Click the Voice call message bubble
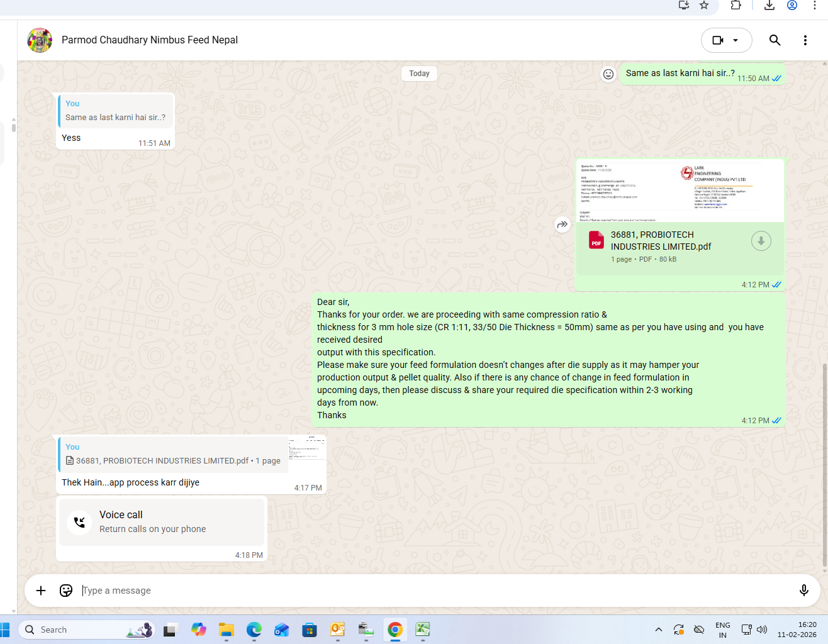Viewport: 828px width, 644px height. (x=162, y=522)
